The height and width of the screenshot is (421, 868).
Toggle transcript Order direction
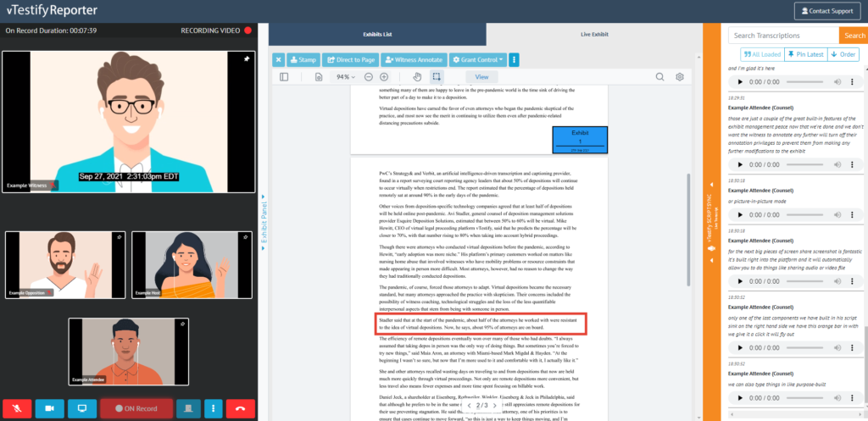coord(843,54)
